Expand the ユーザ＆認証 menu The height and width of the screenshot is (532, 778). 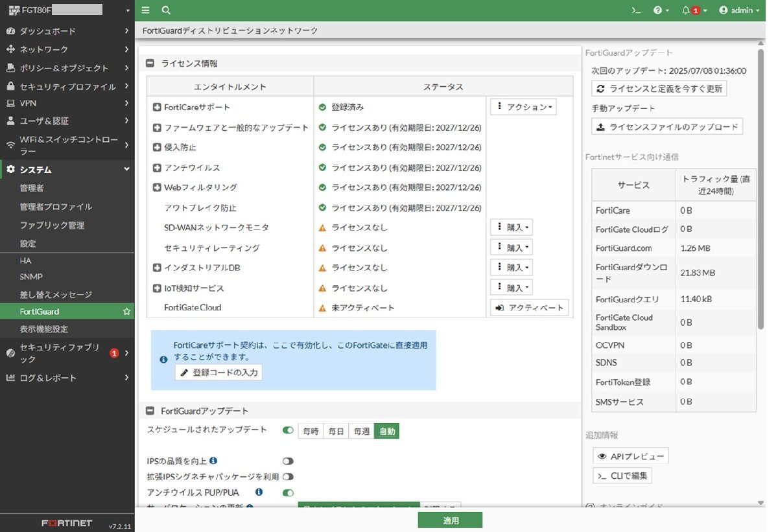click(67, 121)
